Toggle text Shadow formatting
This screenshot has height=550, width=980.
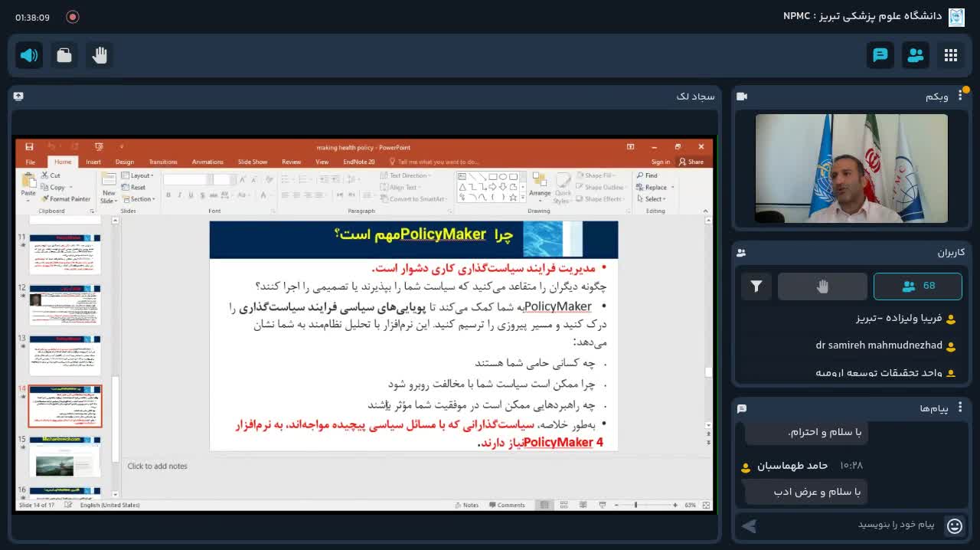click(201, 195)
